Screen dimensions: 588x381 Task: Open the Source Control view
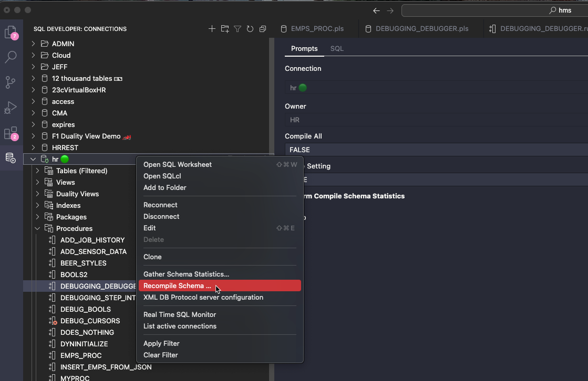[11, 82]
